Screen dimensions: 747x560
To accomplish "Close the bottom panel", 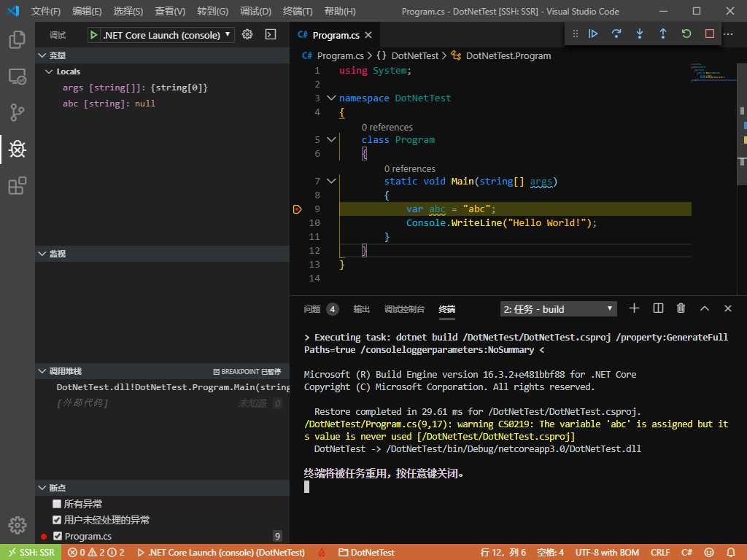I will click(x=728, y=308).
